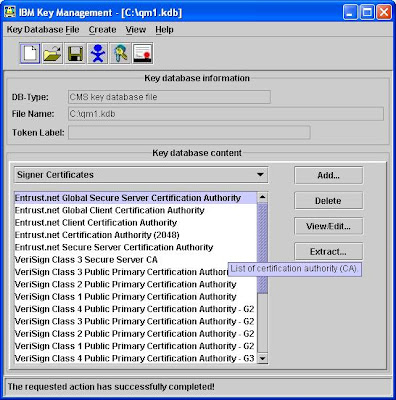396x400 pixels.
Task: Open the View menu
Action: (136, 30)
